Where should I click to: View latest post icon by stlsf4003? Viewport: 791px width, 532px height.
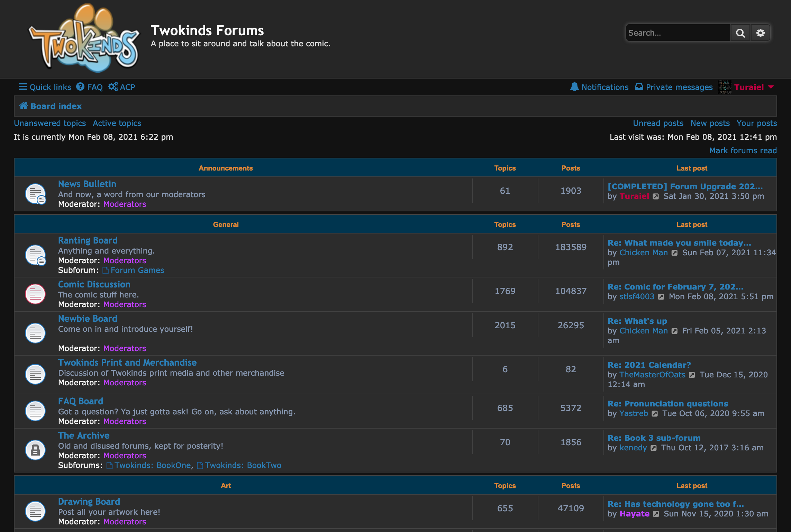click(661, 297)
